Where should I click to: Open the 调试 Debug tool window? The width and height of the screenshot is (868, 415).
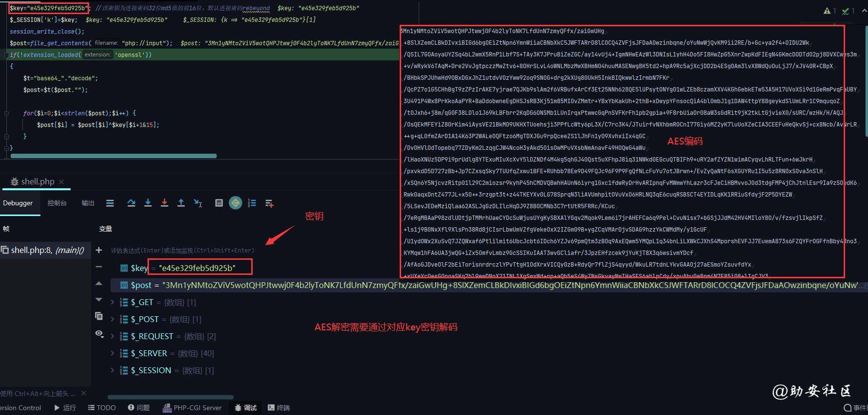pyautogui.click(x=246, y=408)
